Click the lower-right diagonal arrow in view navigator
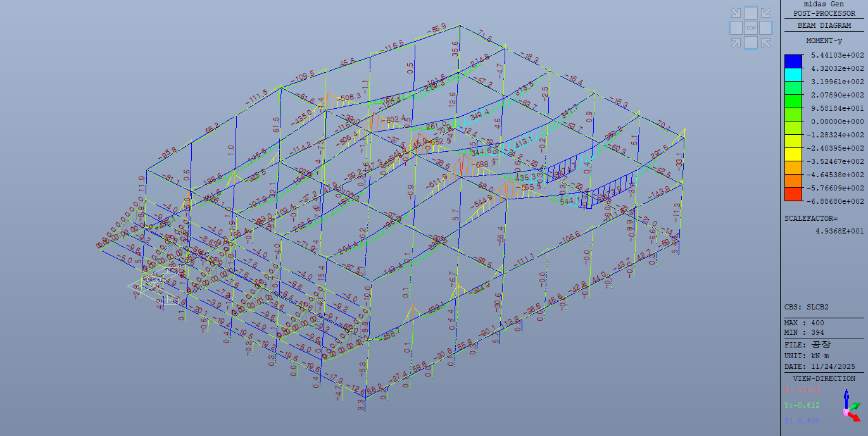The image size is (868, 436). pos(765,42)
